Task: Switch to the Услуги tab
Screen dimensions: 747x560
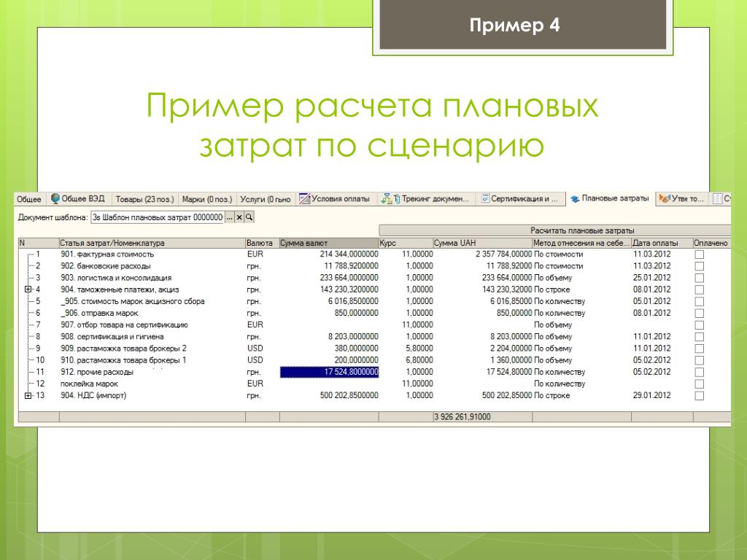Action: coord(266,199)
